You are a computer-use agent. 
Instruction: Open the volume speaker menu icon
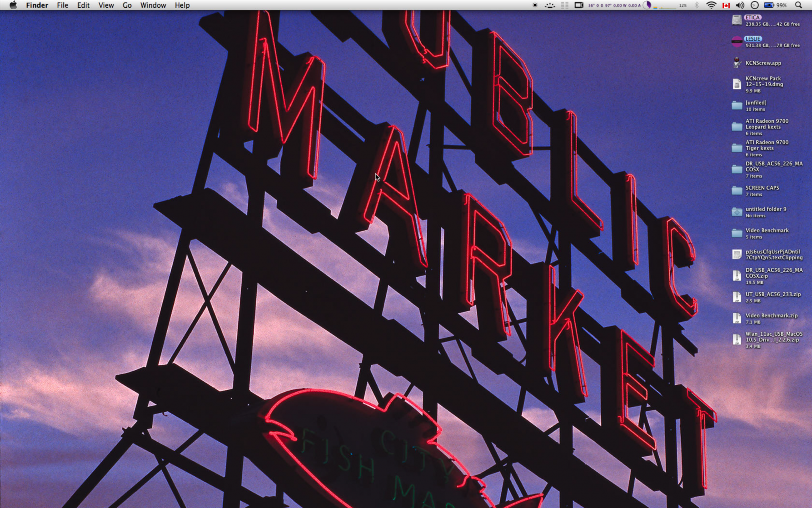pos(740,5)
